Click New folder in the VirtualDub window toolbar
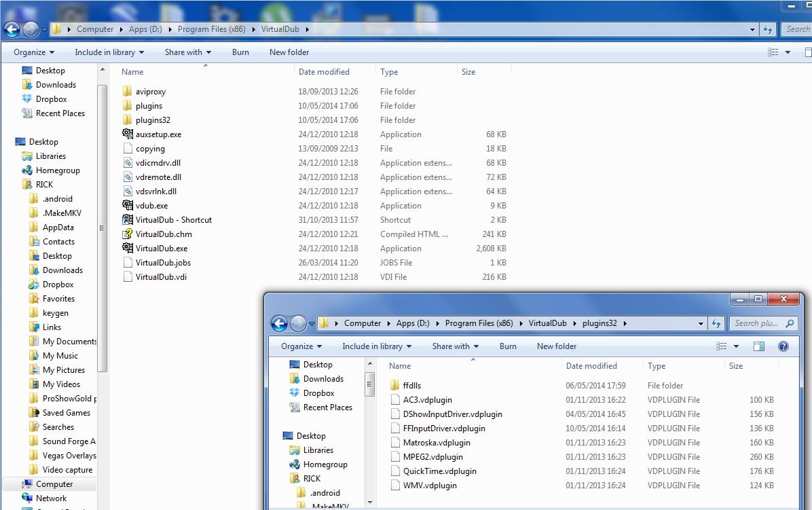Image resolution: width=812 pixels, height=510 pixels. (289, 52)
